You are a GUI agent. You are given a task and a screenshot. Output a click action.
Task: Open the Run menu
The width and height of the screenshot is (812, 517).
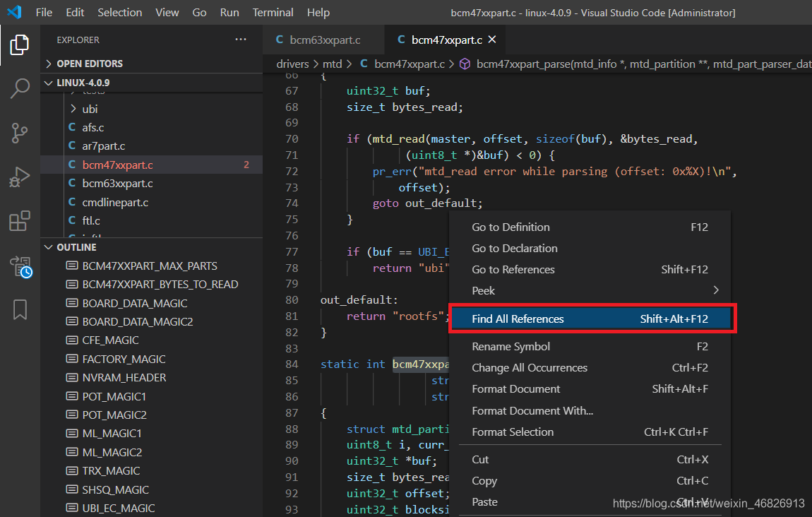(229, 13)
